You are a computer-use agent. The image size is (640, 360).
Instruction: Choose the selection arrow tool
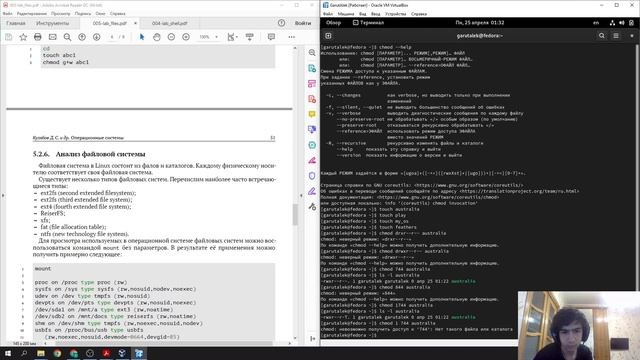[142, 37]
